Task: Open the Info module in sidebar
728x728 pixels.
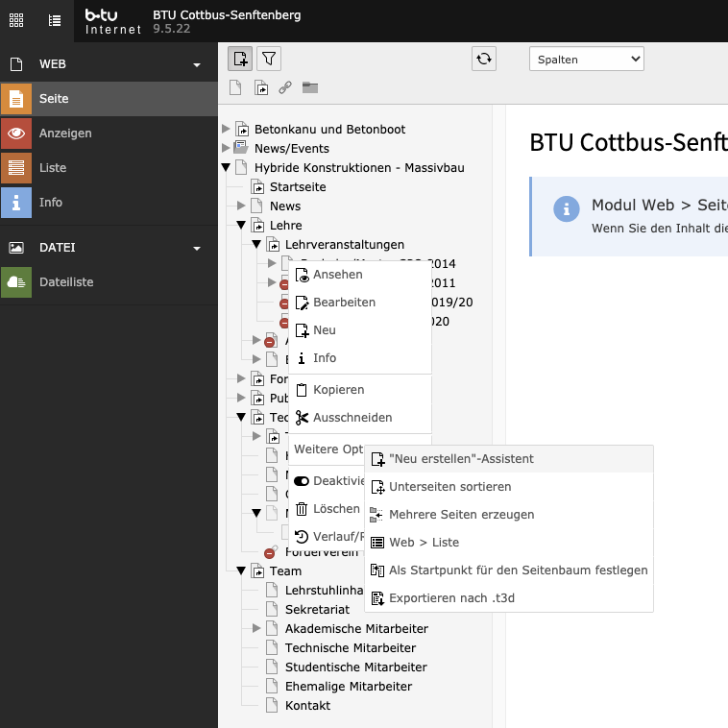Action: 50,203
